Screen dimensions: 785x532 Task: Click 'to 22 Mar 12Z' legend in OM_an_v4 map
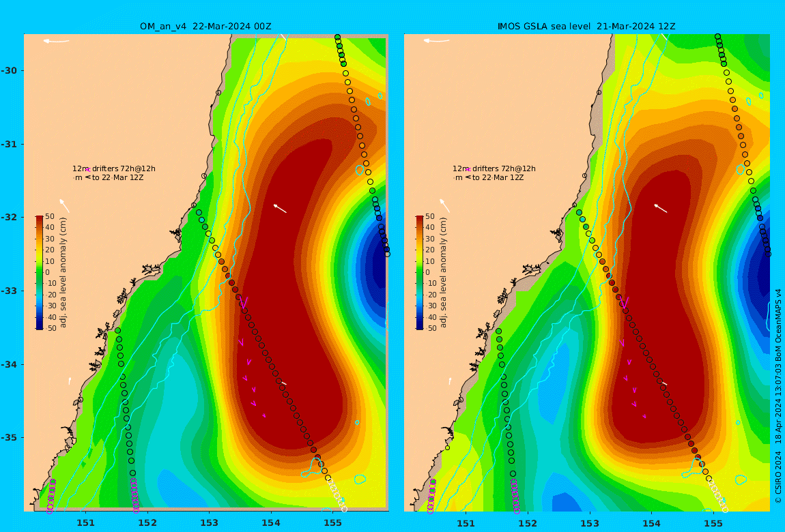pos(117,177)
